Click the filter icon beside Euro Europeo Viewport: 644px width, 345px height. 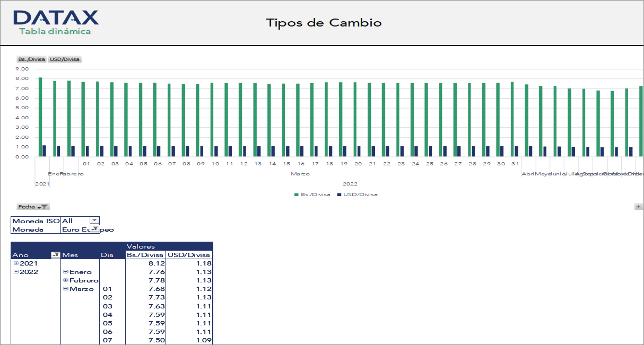pos(93,229)
